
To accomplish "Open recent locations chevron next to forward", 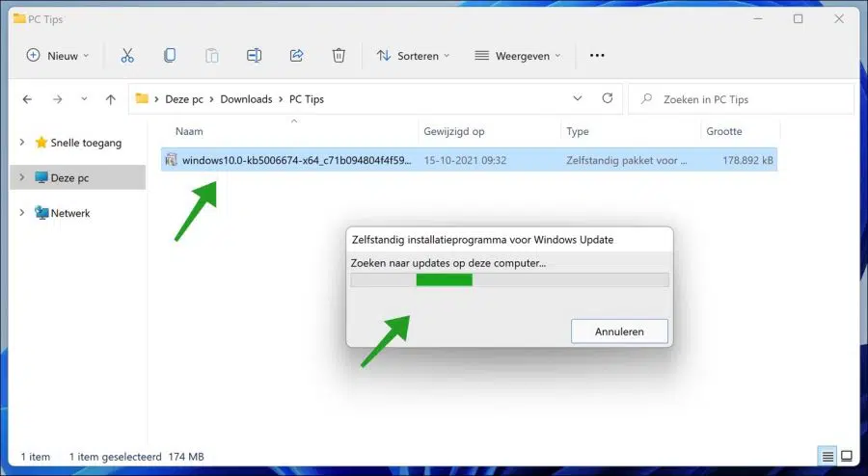I will (x=84, y=99).
